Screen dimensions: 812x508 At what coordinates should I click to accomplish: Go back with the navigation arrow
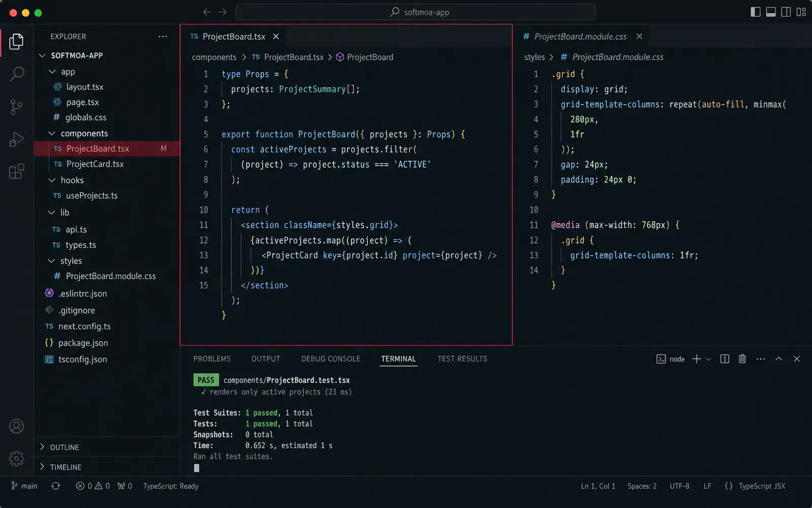[x=207, y=12]
